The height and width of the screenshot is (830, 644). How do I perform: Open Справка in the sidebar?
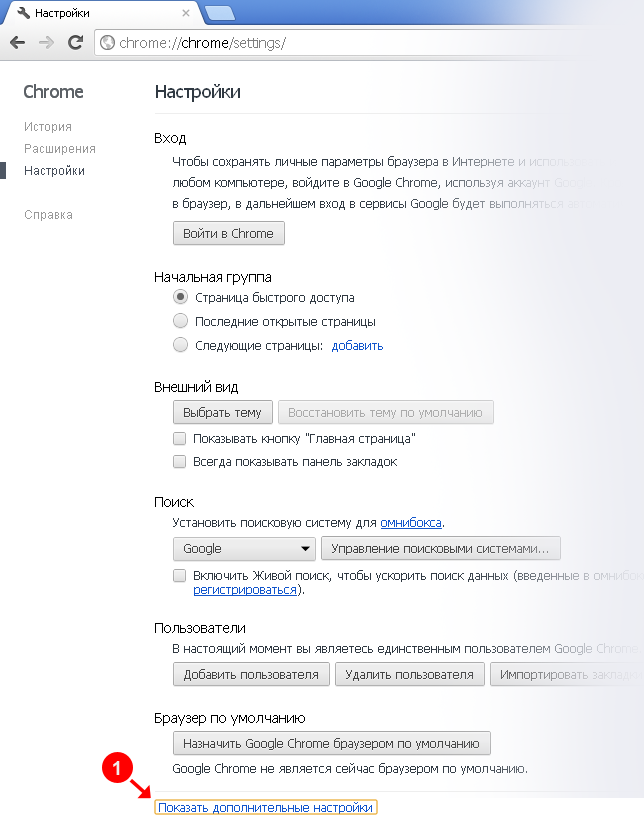pos(48,215)
